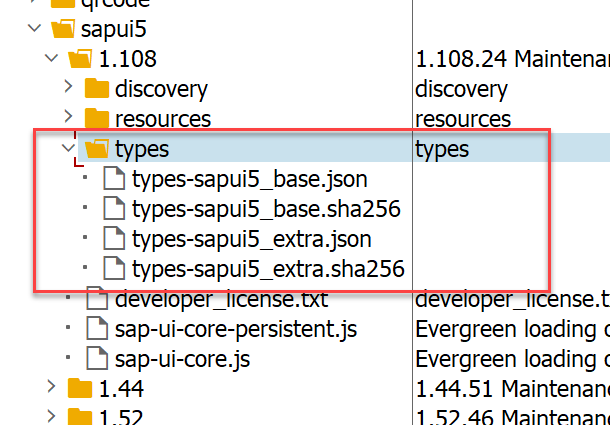The width and height of the screenshot is (610, 425).
Task: Click the types-sapui5_base.json file icon
Action: 114,178
